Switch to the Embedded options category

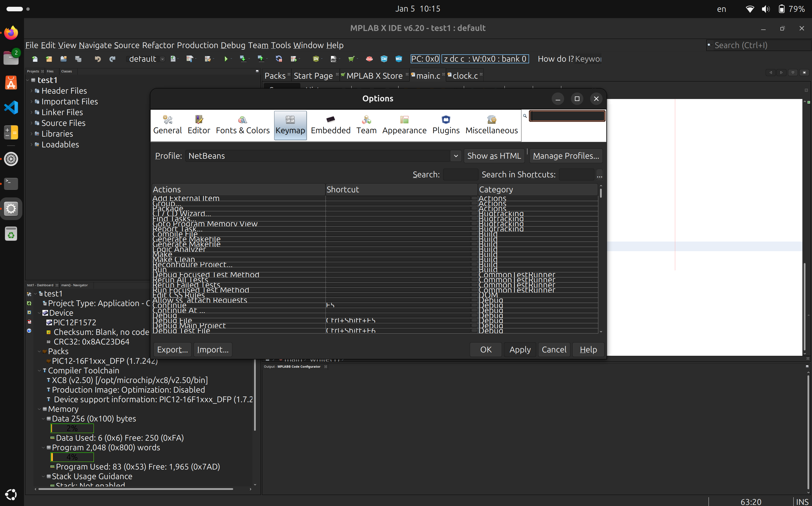click(330, 125)
